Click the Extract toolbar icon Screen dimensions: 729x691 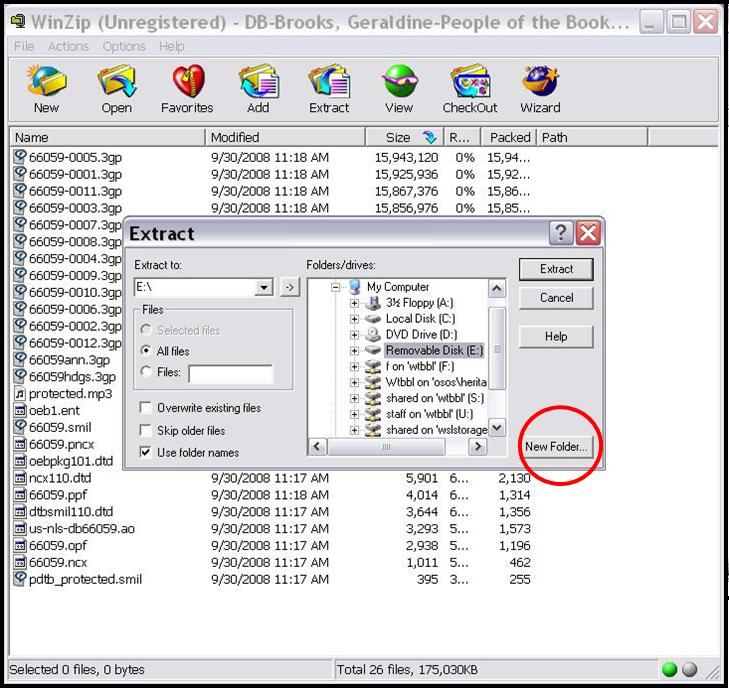[x=329, y=81]
